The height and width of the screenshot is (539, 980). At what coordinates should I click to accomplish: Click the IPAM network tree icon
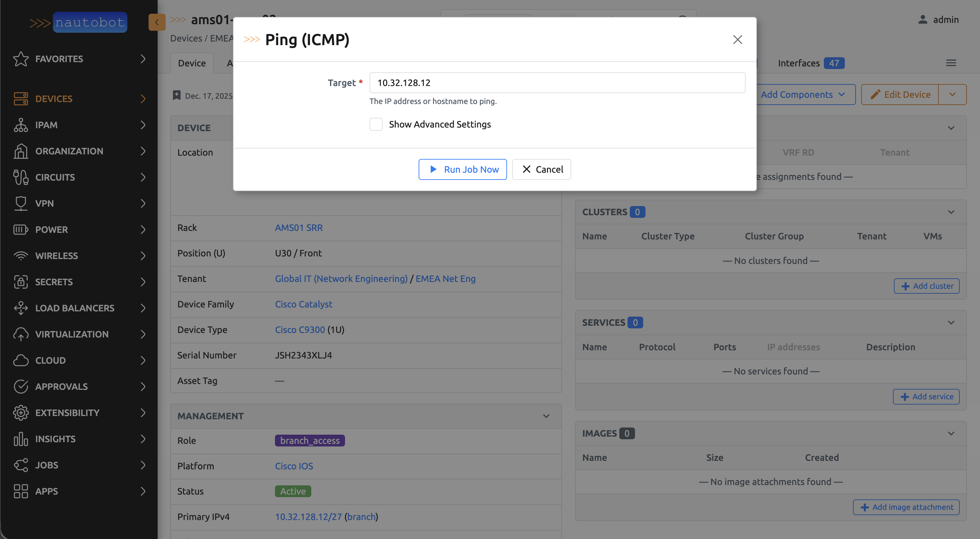pyautogui.click(x=21, y=125)
